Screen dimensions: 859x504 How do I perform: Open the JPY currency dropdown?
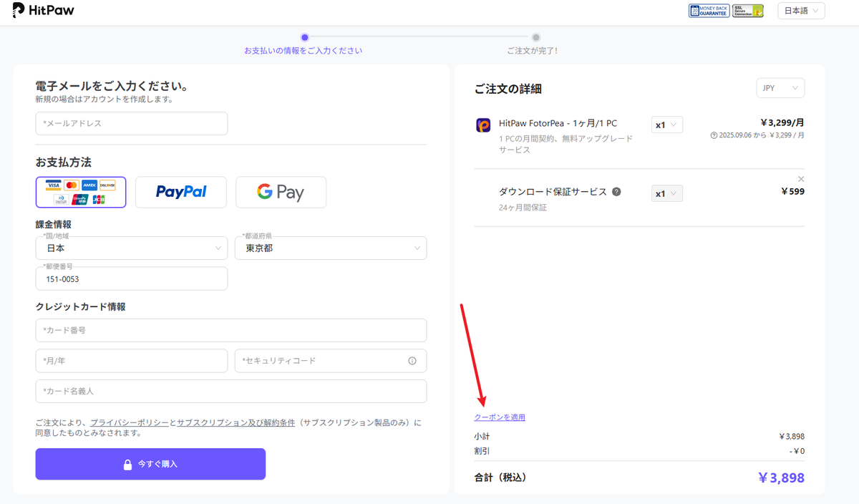(780, 88)
